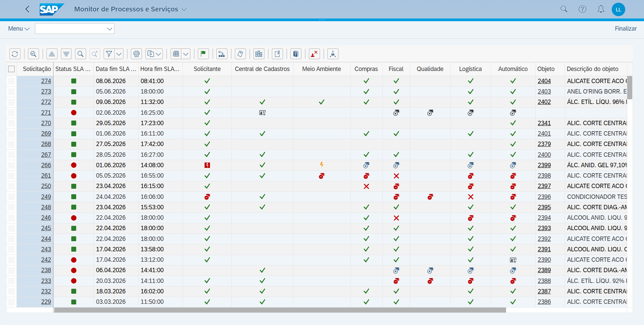Image resolution: width=644 pixels, height=325 pixels.
Task: Open the LL user profile avatar
Action: (x=618, y=9)
